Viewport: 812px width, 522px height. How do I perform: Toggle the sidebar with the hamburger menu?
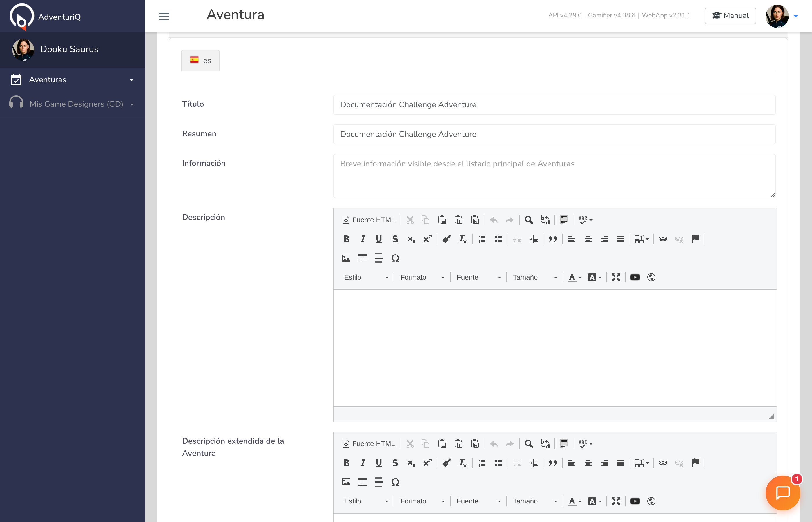pyautogui.click(x=164, y=16)
